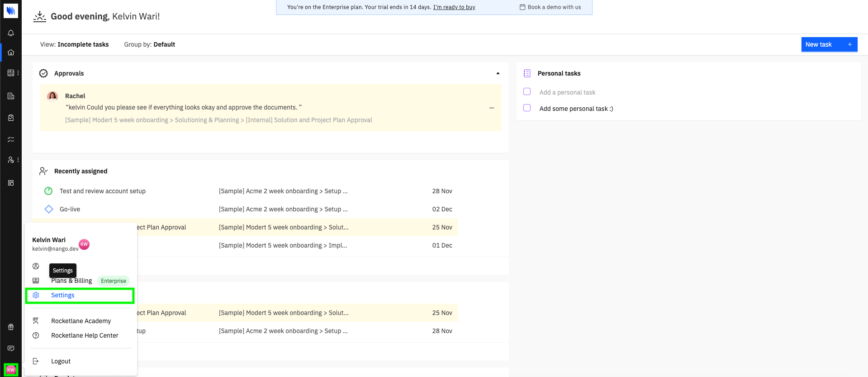868x377 pixels.
Task: Click the gift icon in sidebar
Action: point(11,327)
